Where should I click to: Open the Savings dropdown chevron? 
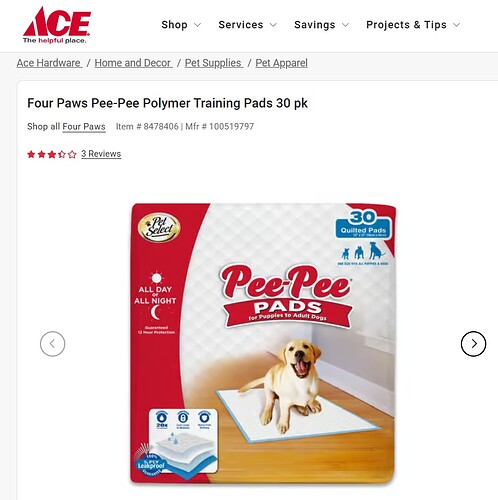346,25
